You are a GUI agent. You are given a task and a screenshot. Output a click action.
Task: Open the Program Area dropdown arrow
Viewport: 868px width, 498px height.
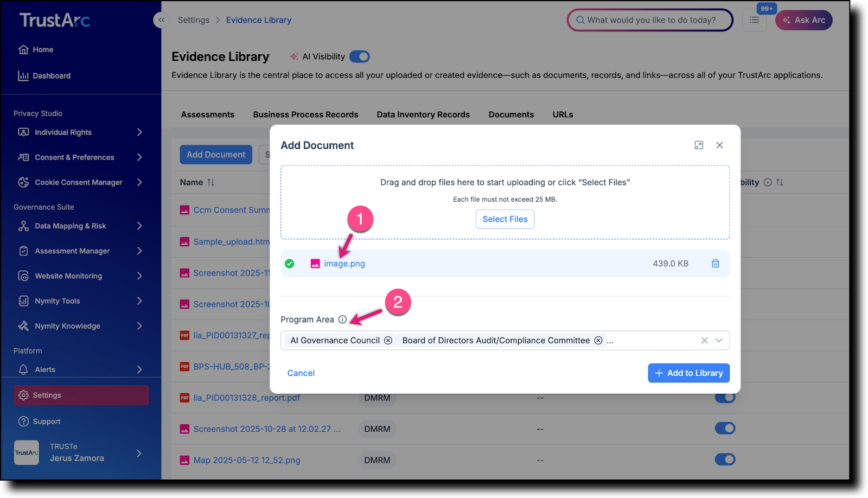(719, 341)
